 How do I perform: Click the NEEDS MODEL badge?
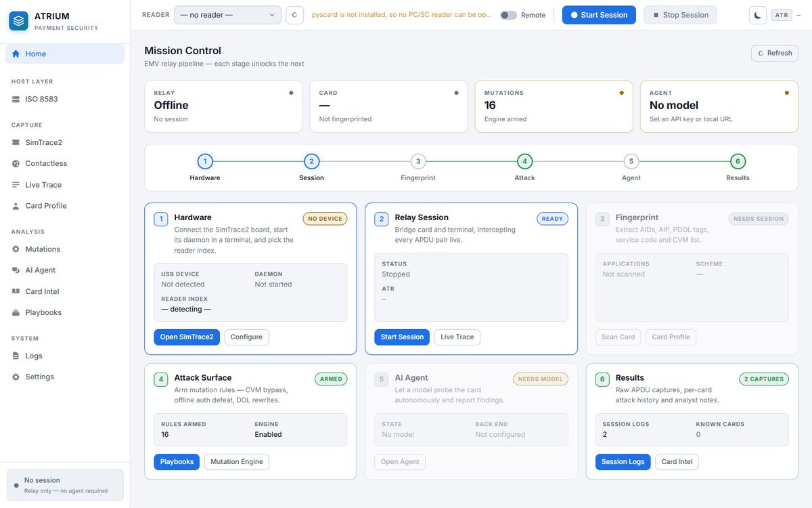541,379
